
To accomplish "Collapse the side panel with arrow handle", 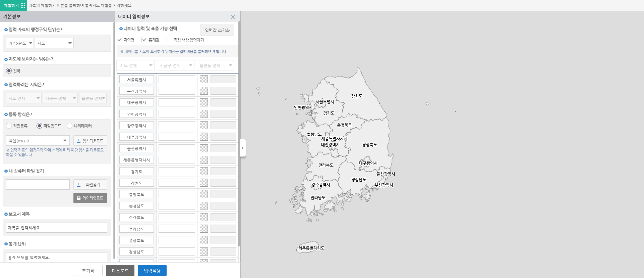I will pyautogui.click(x=243, y=148).
